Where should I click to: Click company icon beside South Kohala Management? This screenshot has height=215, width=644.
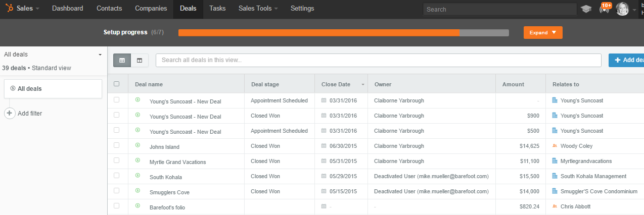pos(555,176)
